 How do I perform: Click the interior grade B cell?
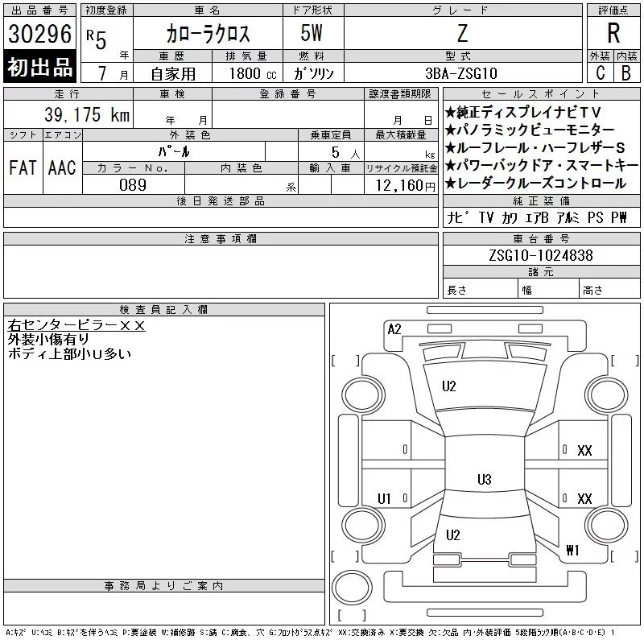pyautogui.click(x=626, y=72)
